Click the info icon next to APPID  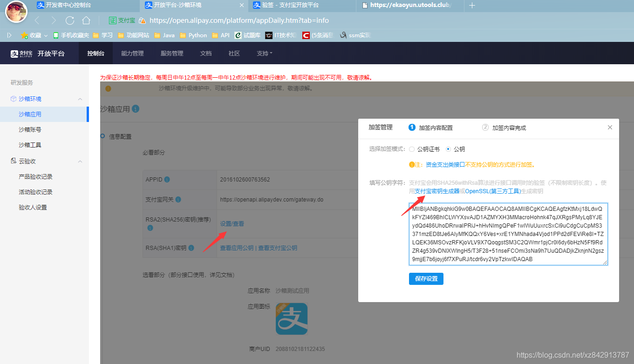click(167, 179)
